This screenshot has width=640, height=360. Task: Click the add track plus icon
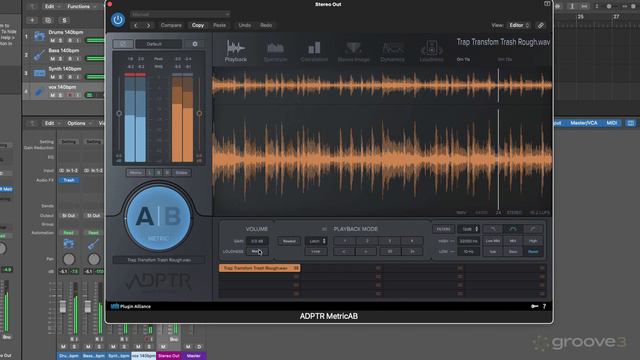pyautogui.click(x=32, y=20)
